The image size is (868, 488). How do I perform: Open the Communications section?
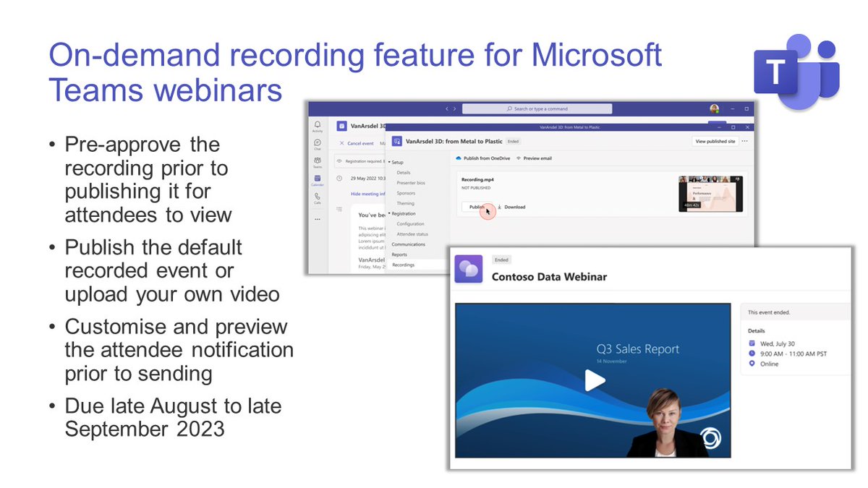pos(409,244)
